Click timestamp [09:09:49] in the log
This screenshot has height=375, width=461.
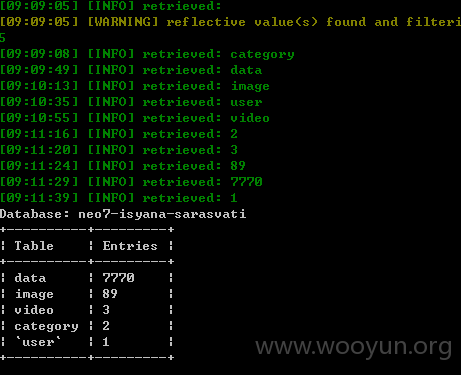[39, 70]
